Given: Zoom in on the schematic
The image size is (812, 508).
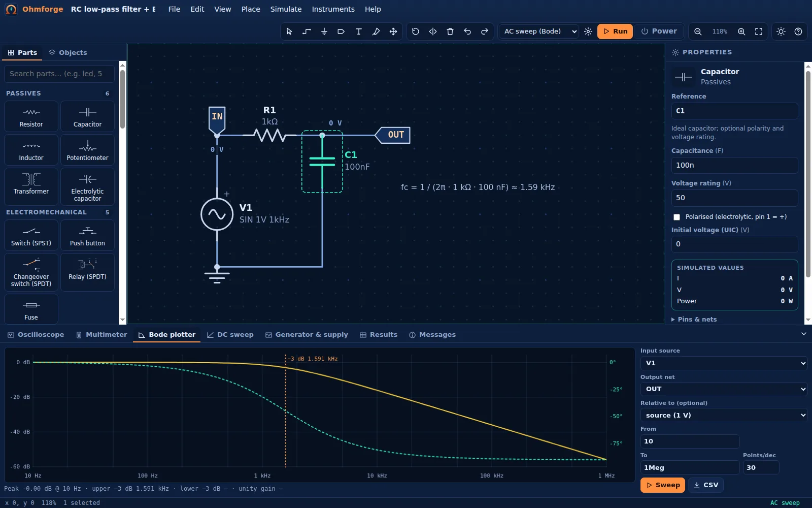Looking at the screenshot, I should [x=741, y=31].
